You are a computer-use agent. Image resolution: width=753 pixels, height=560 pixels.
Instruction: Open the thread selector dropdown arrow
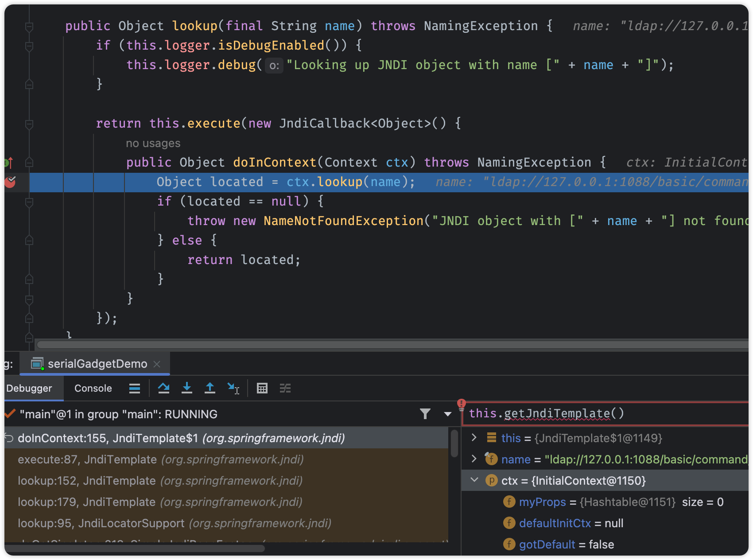pos(448,414)
